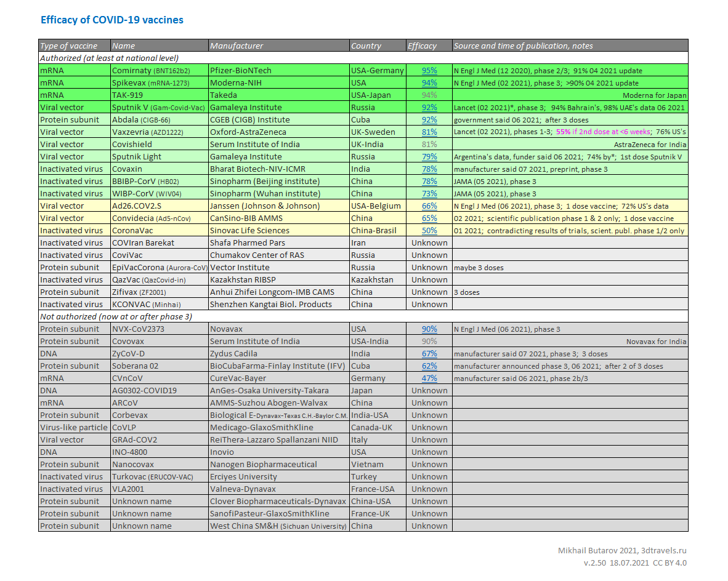Click the 'Efficacy of COVID-19 vaccines' title
728x581 pixels.
pyautogui.click(x=112, y=20)
